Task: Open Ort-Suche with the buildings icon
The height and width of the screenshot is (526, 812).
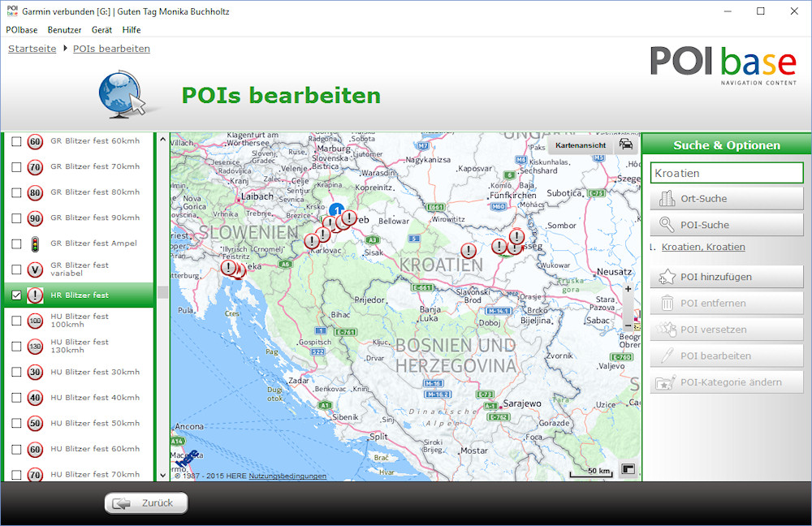Action: 726,199
